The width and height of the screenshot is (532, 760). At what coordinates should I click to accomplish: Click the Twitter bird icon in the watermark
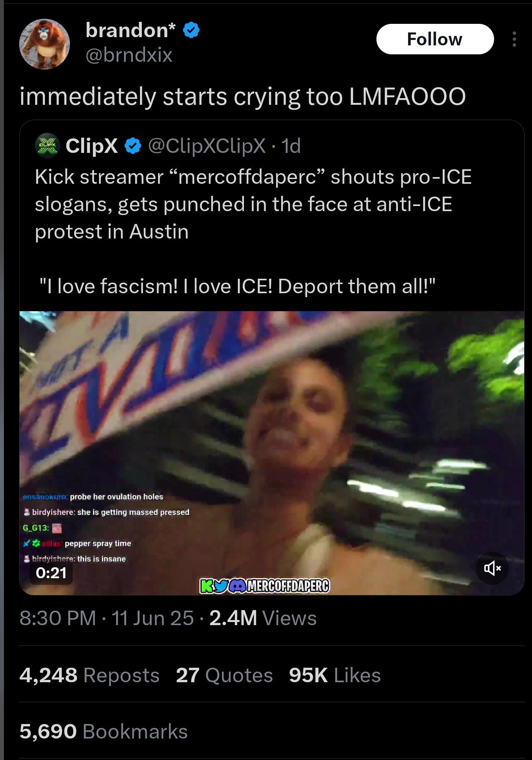pyautogui.click(x=221, y=586)
